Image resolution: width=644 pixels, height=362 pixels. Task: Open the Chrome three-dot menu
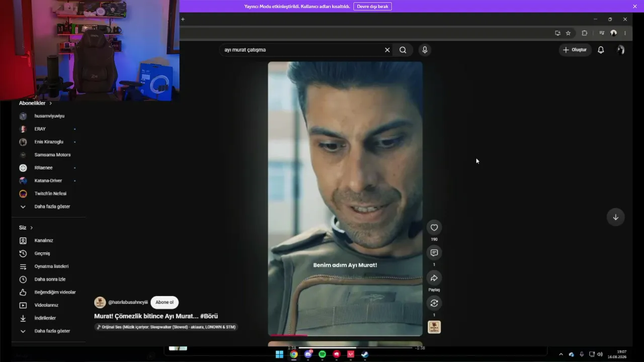625,33
